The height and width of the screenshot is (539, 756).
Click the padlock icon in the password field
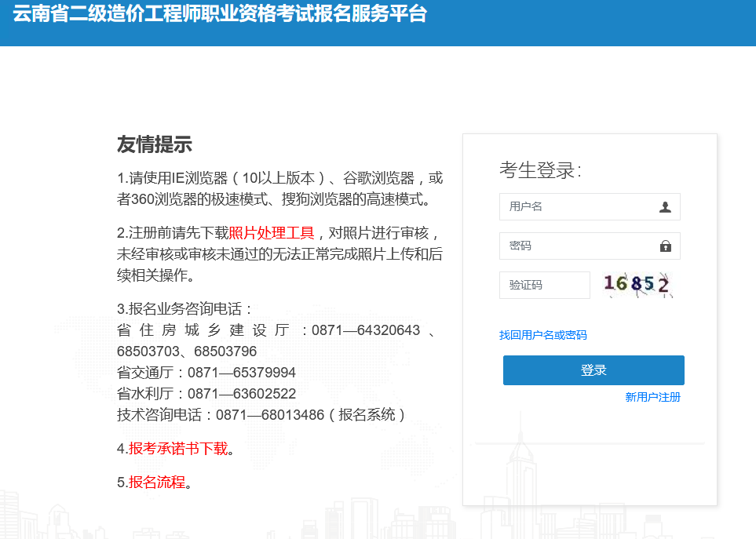point(665,246)
